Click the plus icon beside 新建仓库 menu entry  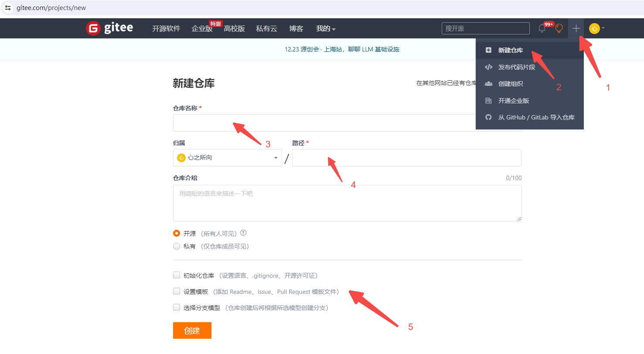pyautogui.click(x=488, y=50)
